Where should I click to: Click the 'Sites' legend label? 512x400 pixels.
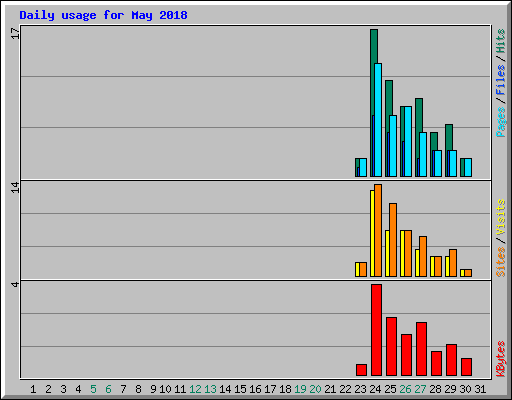click(x=501, y=262)
